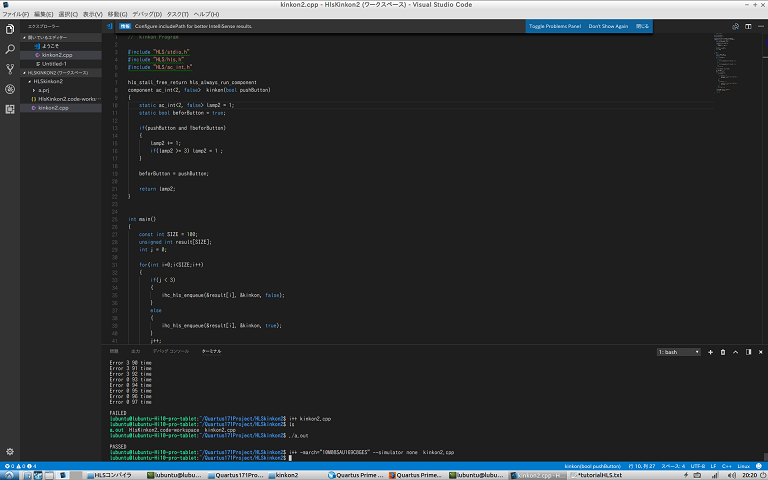The width and height of the screenshot is (768, 480).
Task: Switch to Quartus171Pro taskbar window
Action: (x=236, y=475)
